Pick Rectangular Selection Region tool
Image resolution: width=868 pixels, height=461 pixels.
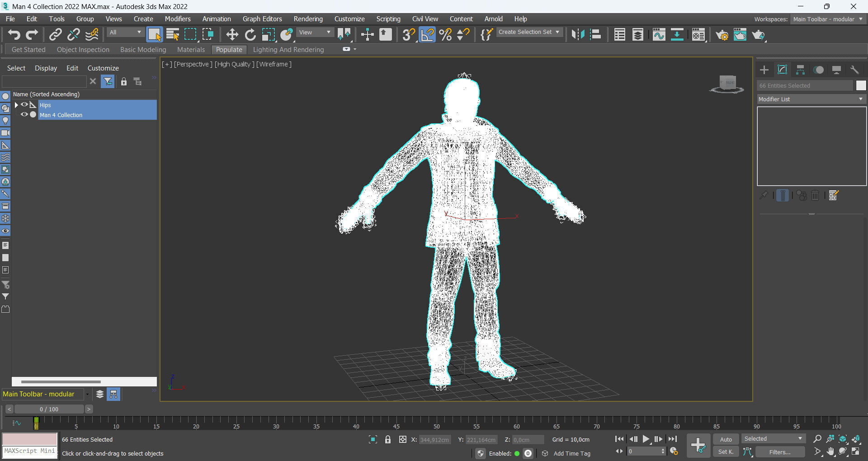click(190, 35)
